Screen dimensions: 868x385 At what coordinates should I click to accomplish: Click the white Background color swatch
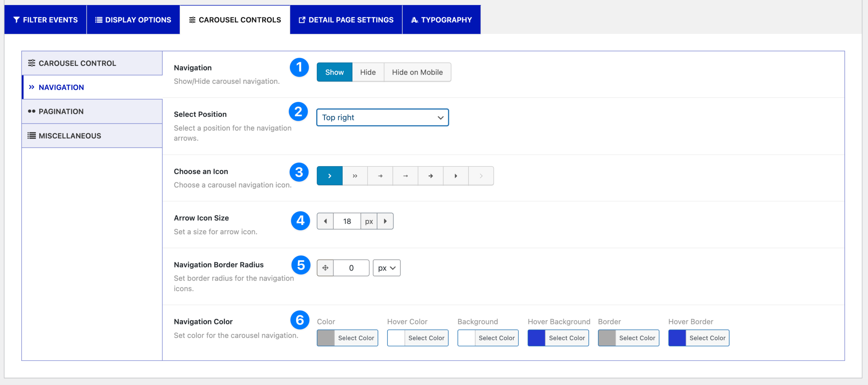point(466,338)
